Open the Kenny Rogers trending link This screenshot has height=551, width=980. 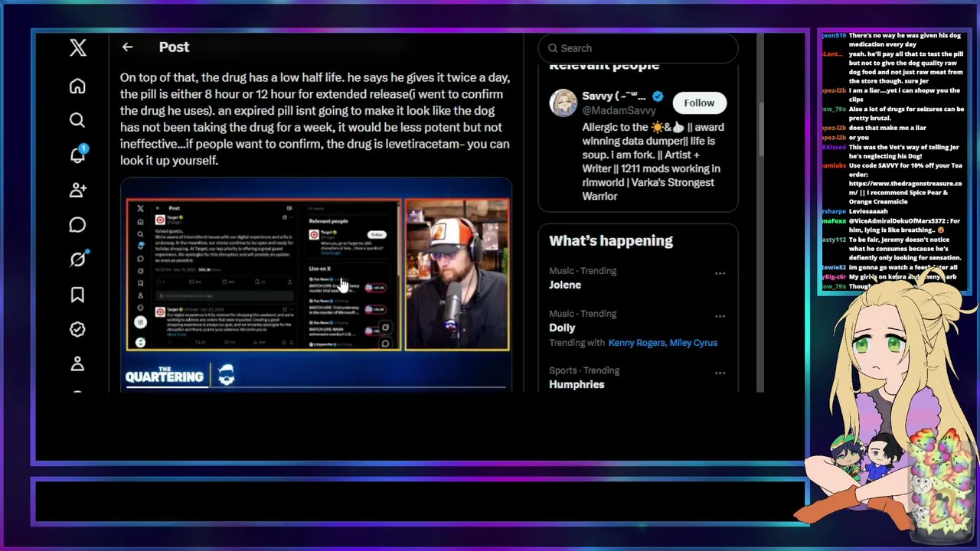click(637, 343)
